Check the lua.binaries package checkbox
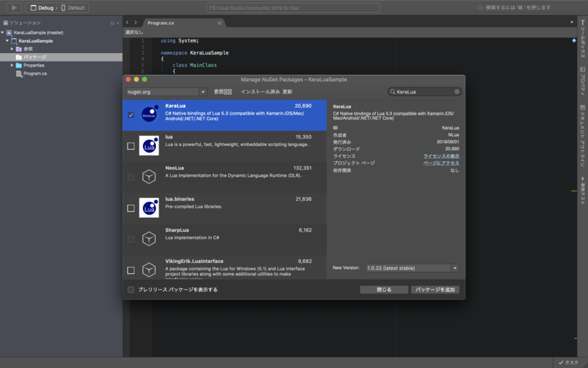Viewport: 588px width, 368px height. [131, 208]
